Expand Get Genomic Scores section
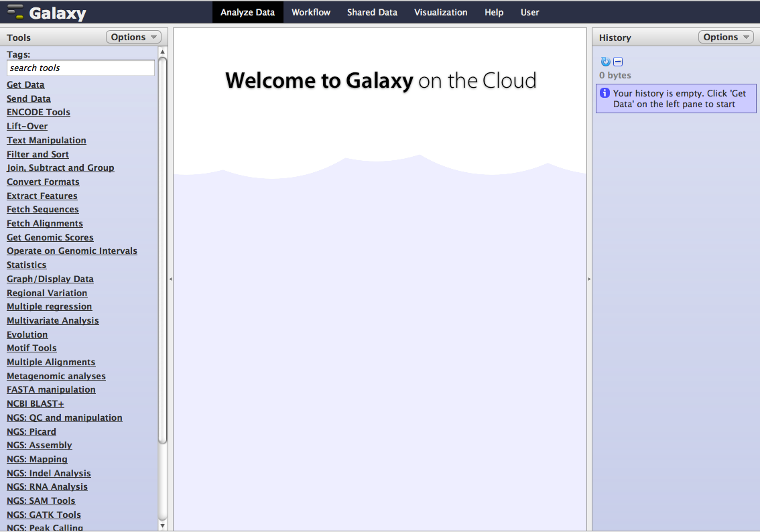Image resolution: width=760 pixels, height=532 pixels. tap(50, 238)
